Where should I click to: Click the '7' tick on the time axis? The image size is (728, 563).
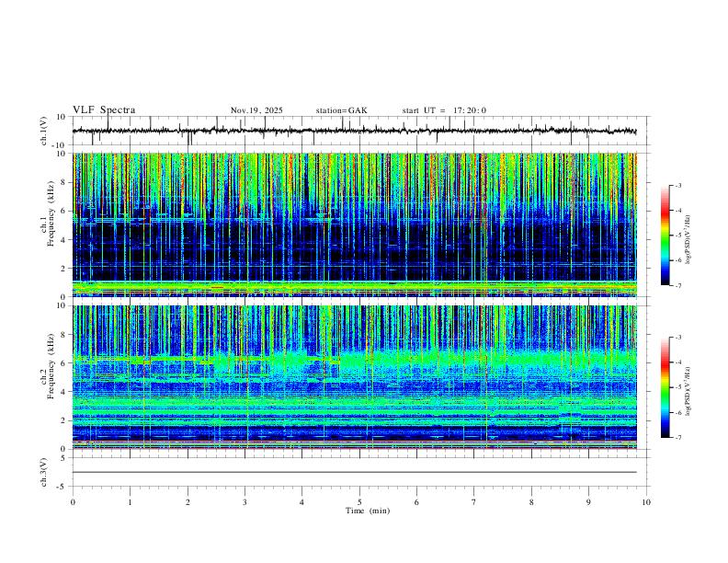click(x=474, y=502)
